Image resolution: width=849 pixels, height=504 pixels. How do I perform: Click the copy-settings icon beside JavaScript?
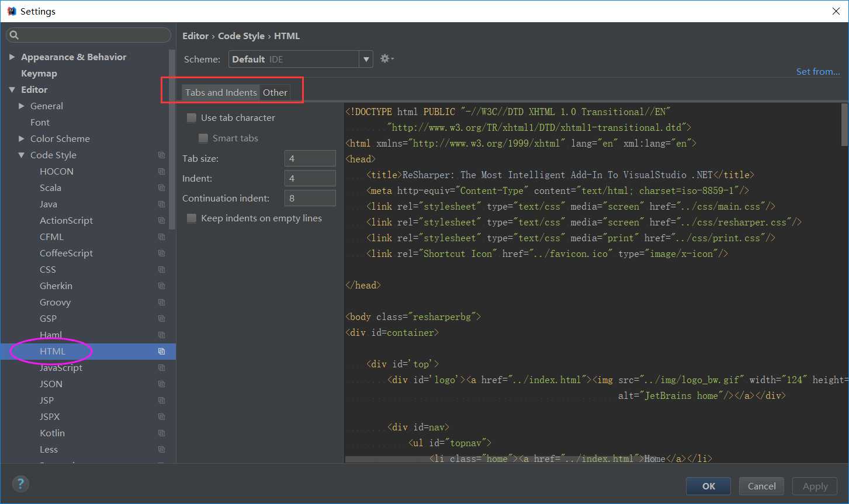[x=161, y=367]
